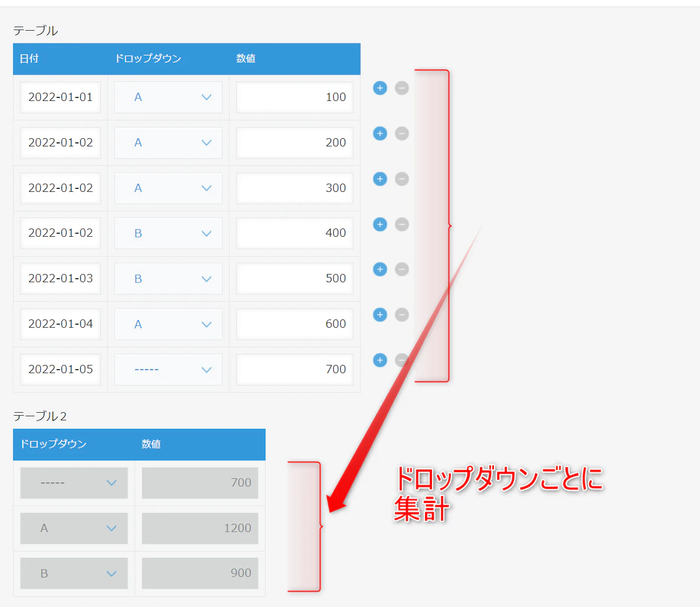Delete the table row with value 200
700x607 pixels.
tap(402, 133)
